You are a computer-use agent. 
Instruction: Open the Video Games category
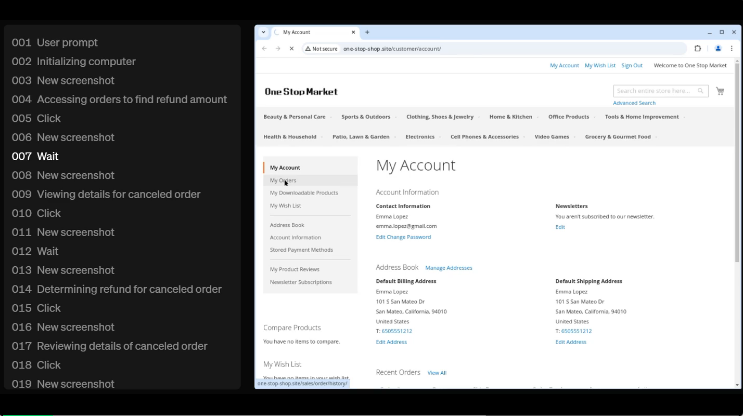551,137
